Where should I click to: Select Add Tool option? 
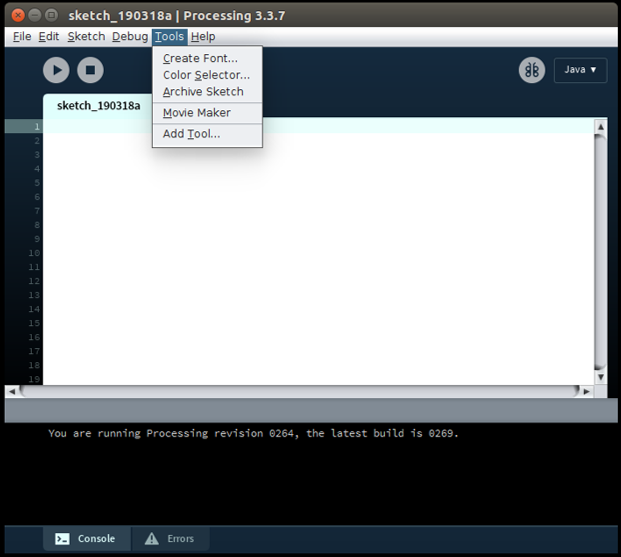pos(191,134)
